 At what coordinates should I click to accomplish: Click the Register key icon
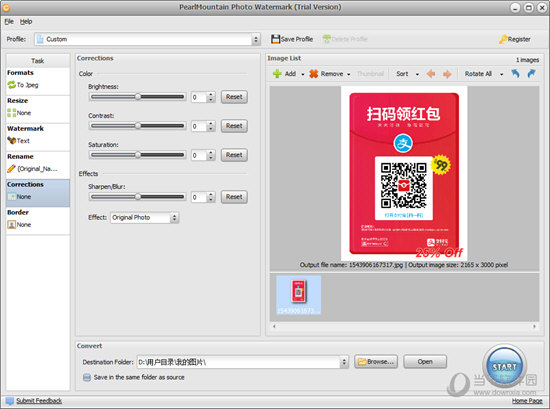[x=503, y=39]
